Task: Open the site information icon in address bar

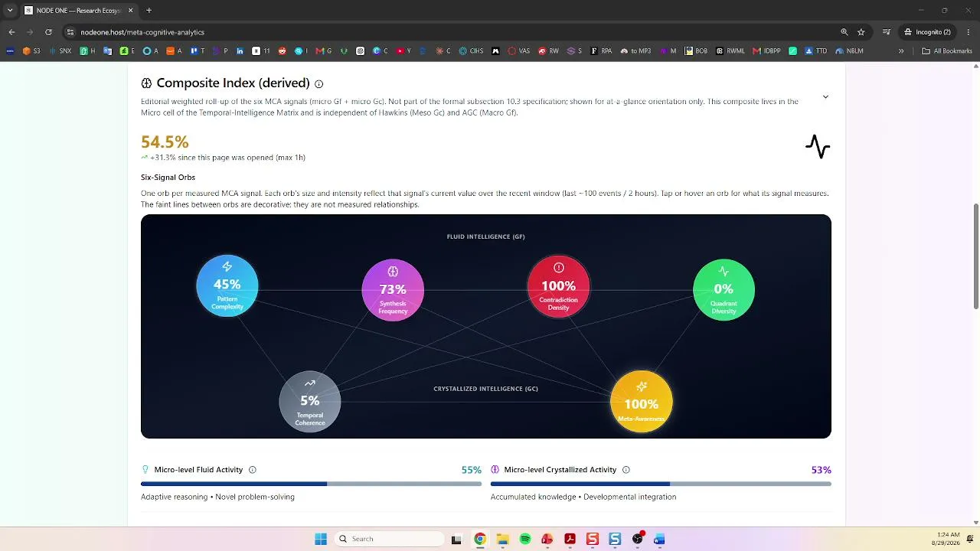Action: point(70,32)
